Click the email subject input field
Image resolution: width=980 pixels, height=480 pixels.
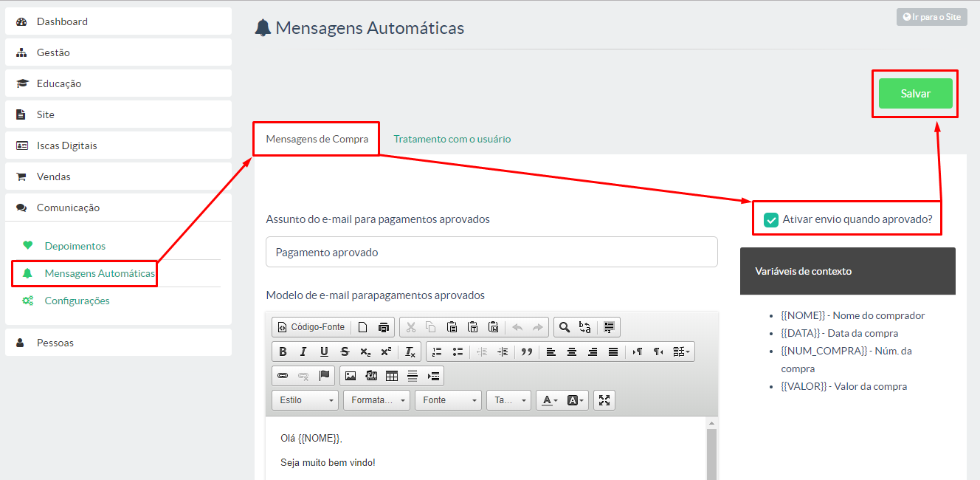[x=491, y=252]
